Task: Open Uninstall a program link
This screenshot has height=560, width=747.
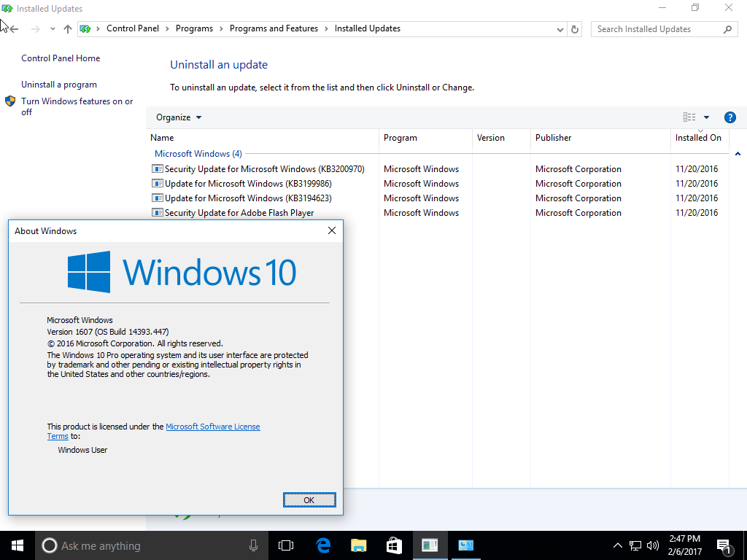Action: 59,85
